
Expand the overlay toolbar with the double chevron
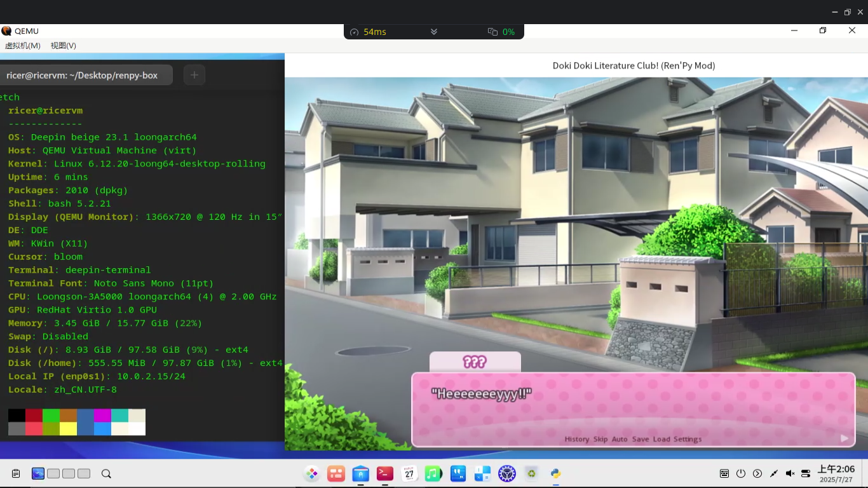coord(434,32)
